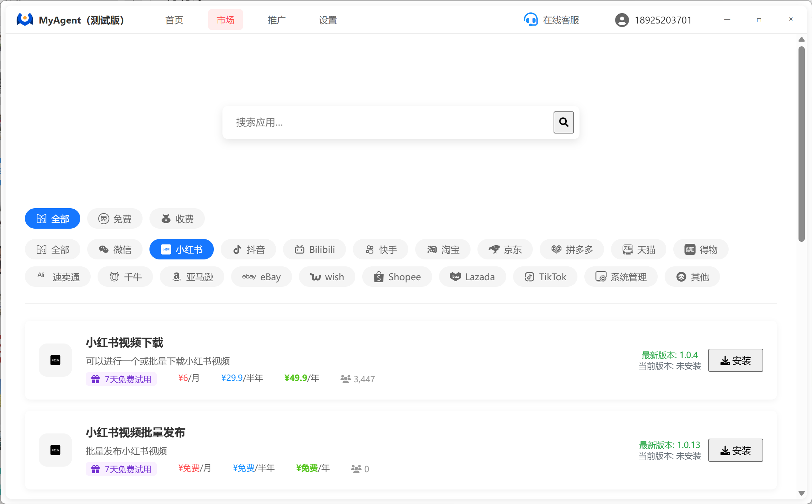Image resolution: width=812 pixels, height=504 pixels.
Task: Click the magnifier search icon button
Action: pyautogui.click(x=563, y=122)
